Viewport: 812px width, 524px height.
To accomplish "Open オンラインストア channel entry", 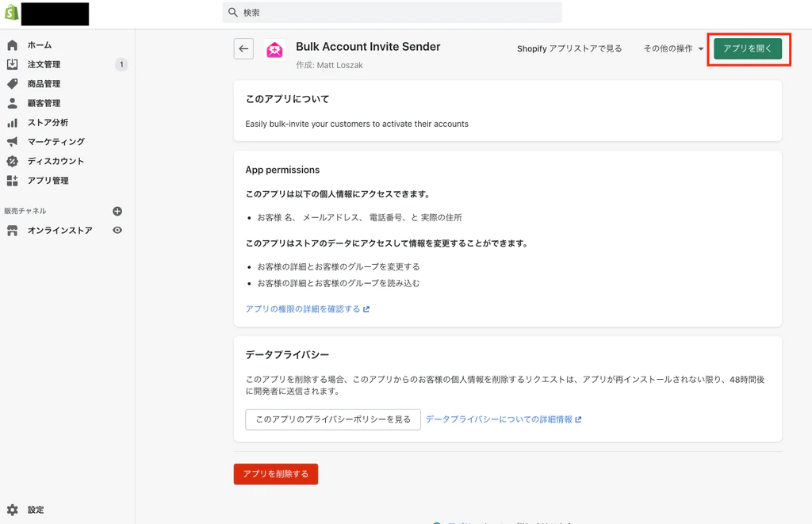I will point(59,230).
